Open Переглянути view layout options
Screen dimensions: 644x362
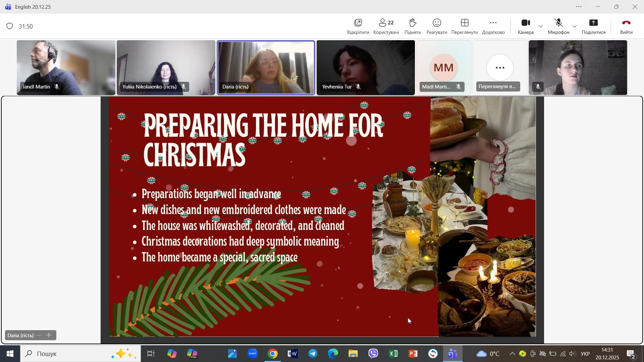click(x=464, y=23)
